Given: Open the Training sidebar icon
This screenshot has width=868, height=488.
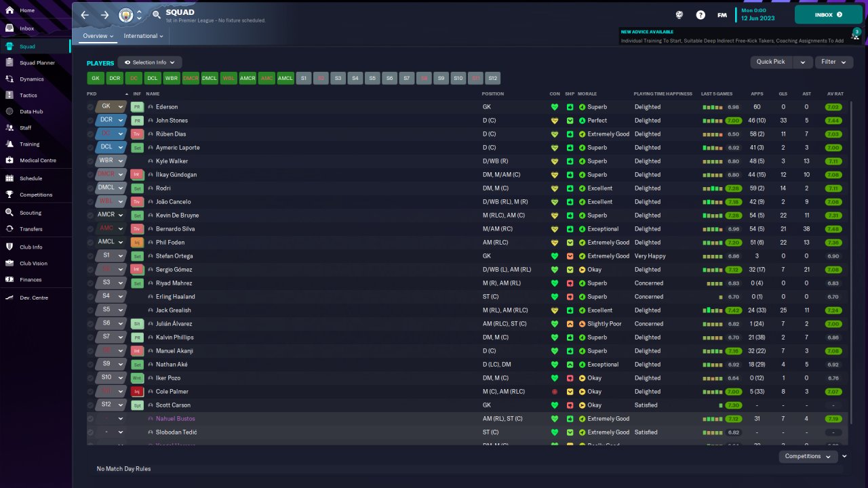Looking at the screenshot, I should (9, 144).
